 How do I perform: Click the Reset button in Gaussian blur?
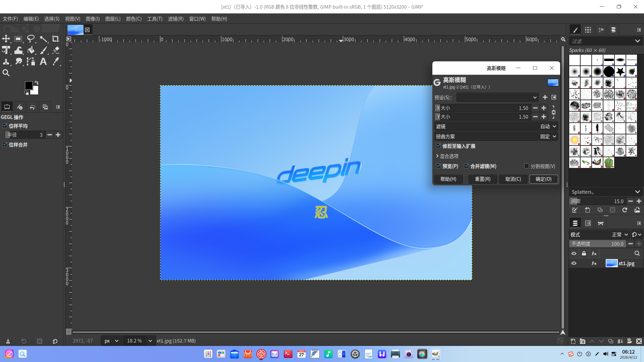[x=483, y=179]
